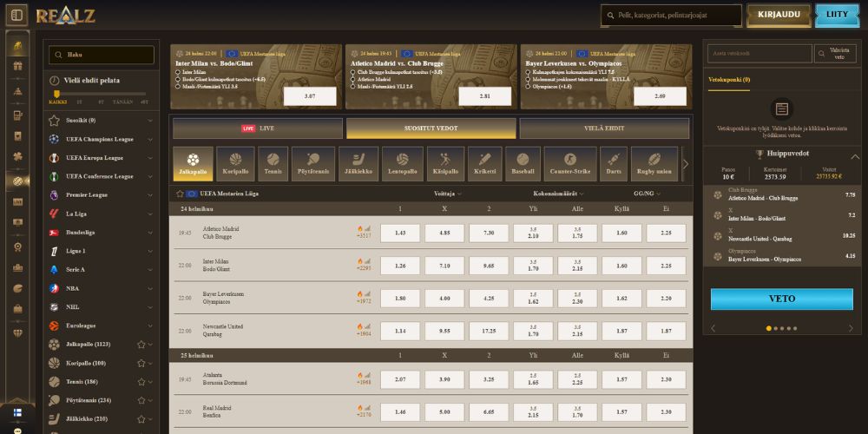Click the Vahvista veto button
Image resolution: width=868 pixels, height=434 pixels.
[x=835, y=54]
